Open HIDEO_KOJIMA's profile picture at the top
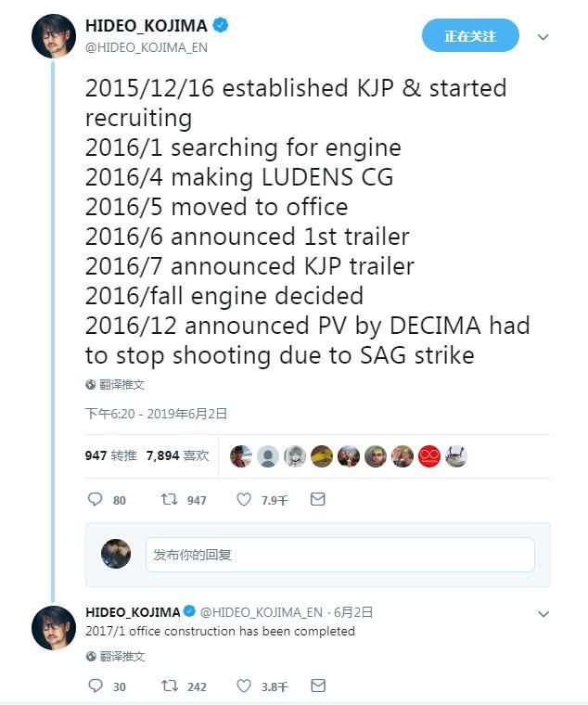 54,36
